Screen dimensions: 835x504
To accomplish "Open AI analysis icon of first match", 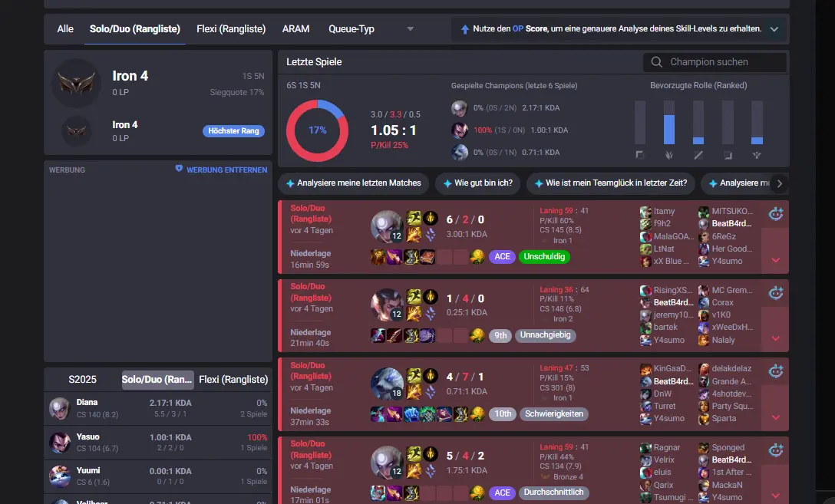I will pos(775,214).
